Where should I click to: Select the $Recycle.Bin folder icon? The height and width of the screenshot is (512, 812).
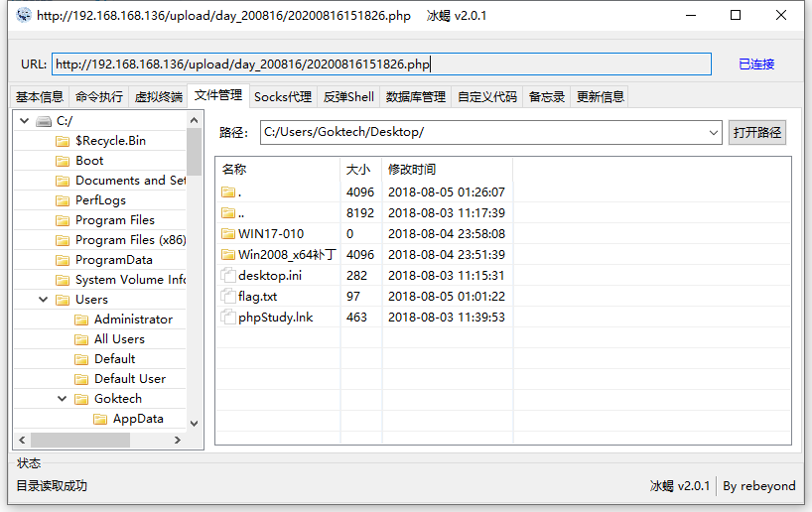point(63,141)
